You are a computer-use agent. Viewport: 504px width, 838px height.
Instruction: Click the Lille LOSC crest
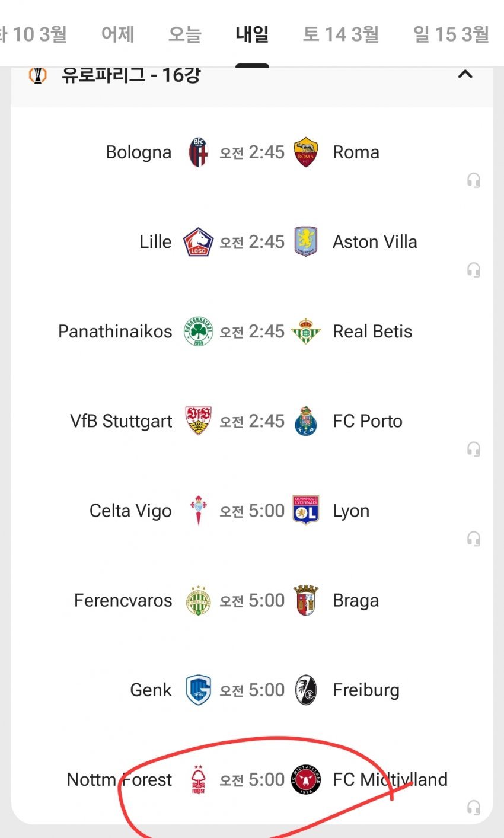[198, 242]
